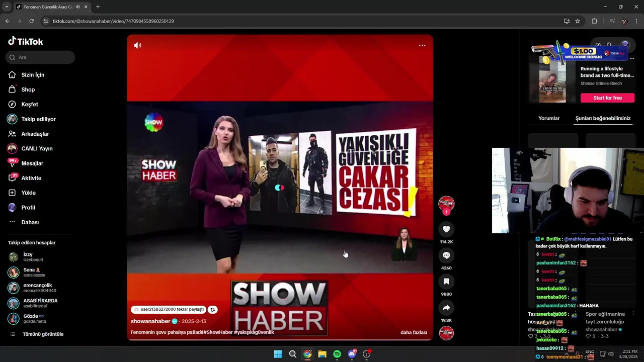The height and width of the screenshot is (362, 644).
Task: Open showanahaber username link
Action: (x=150, y=321)
